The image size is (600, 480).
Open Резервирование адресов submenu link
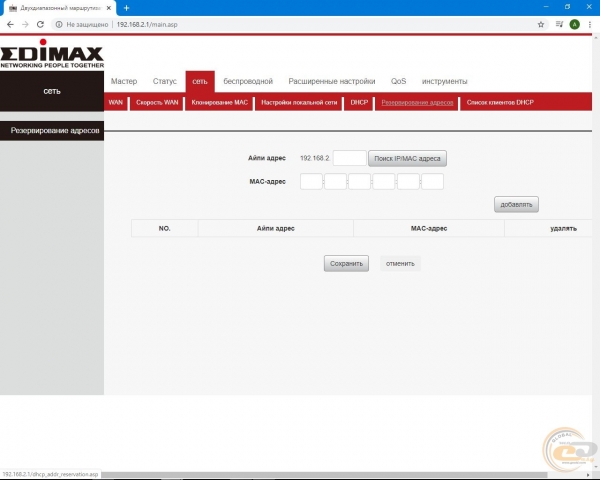click(417, 103)
